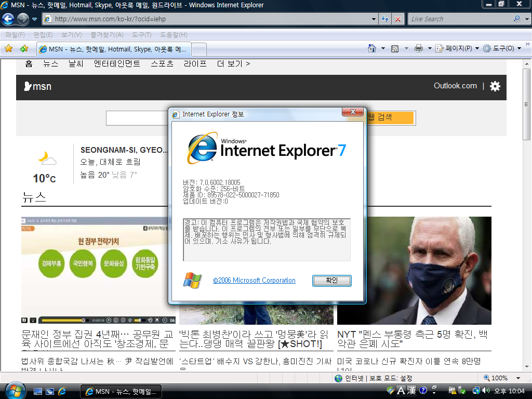532x399 pixels.
Task: Expand the address bar history dropdown
Action: (x=374, y=19)
